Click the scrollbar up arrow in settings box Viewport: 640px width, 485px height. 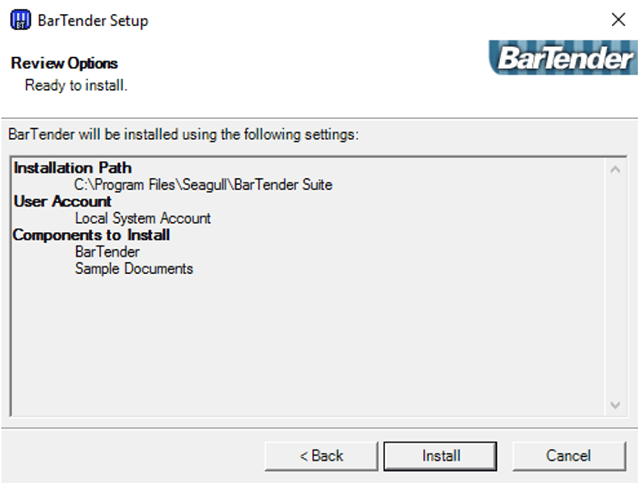click(x=615, y=169)
